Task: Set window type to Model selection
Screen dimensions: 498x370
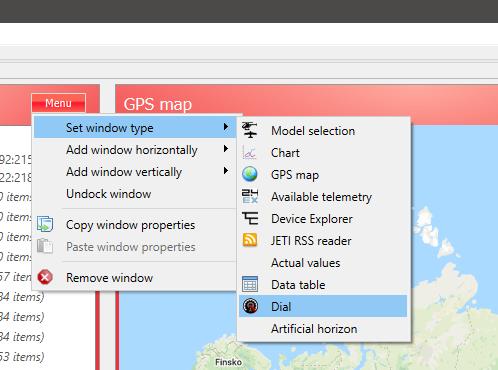Action: (323, 130)
